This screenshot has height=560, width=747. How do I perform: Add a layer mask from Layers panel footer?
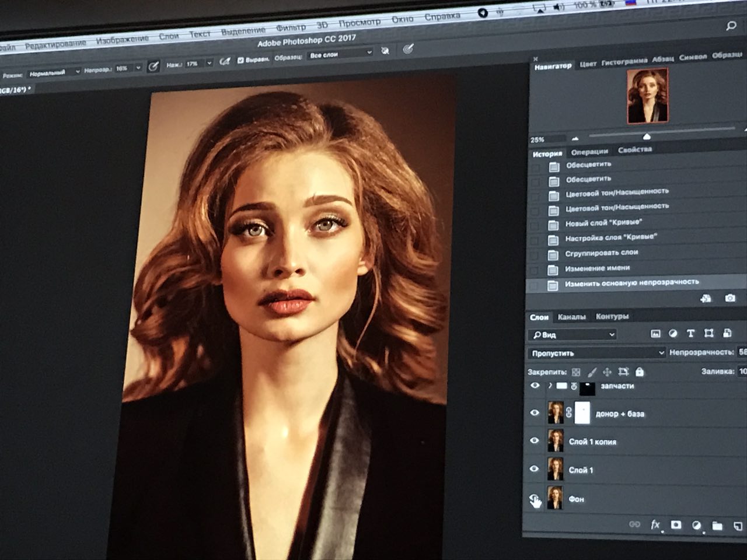coord(676,525)
